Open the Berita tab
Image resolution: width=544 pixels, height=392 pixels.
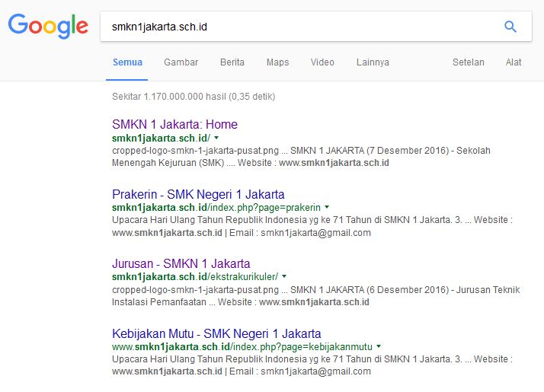click(232, 62)
